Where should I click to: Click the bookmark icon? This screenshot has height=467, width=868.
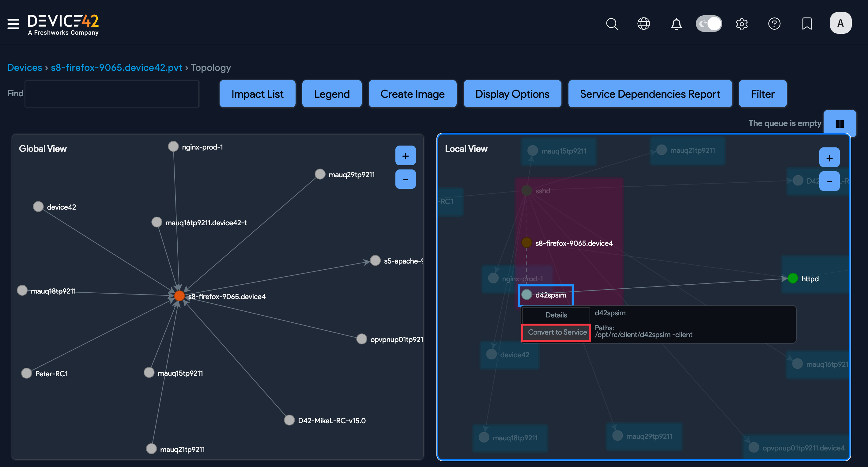[x=807, y=24]
